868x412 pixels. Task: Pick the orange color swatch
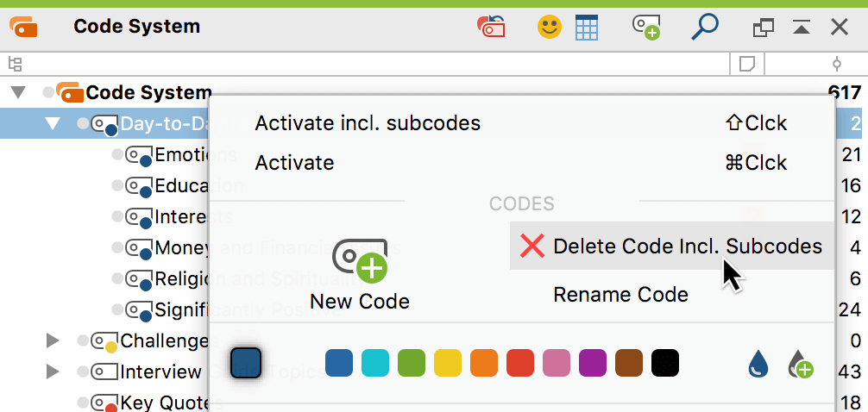(484, 364)
